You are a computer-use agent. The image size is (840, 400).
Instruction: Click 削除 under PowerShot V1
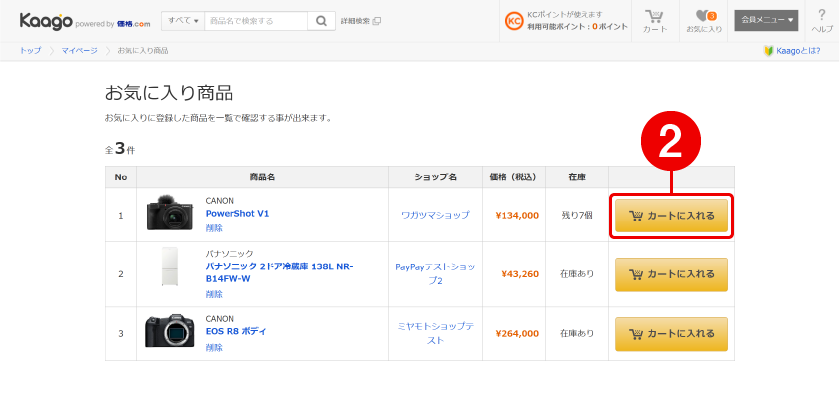tap(214, 228)
